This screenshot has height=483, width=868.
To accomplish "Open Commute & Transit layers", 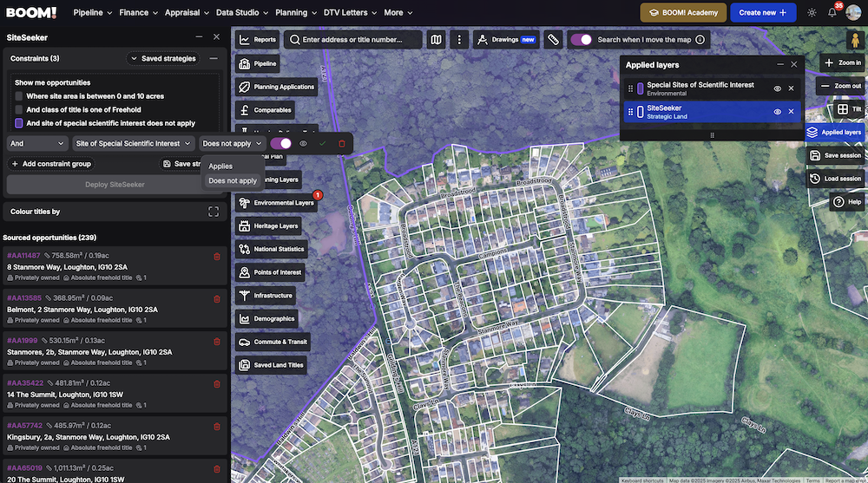I will coord(273,343).
